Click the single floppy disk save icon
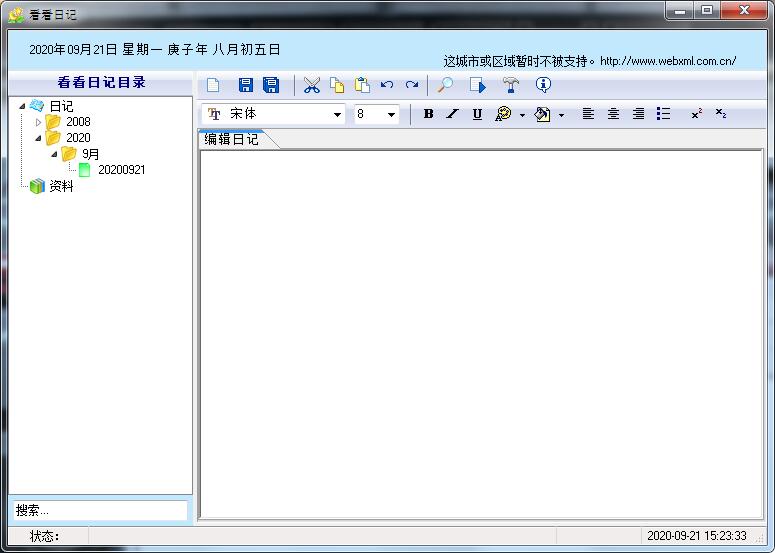Image resolution: width=775 pixels, height=553 pixels. [245, 86]
